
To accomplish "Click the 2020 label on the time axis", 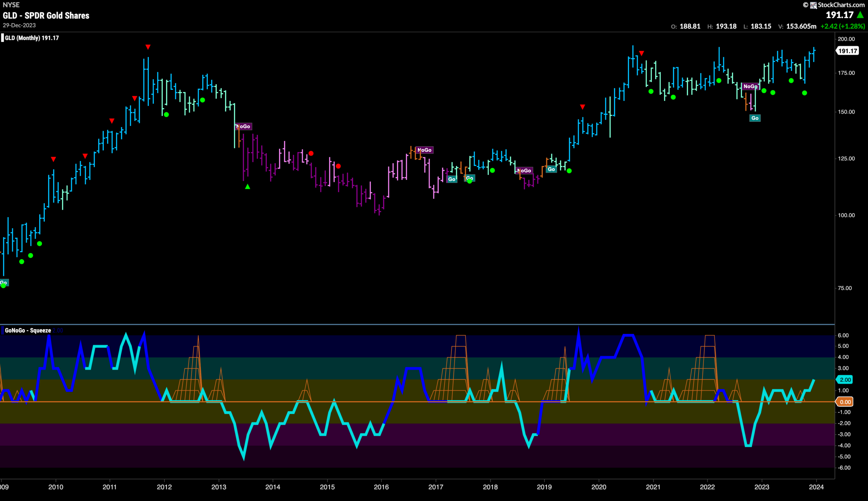I will [x=599, y=487].
